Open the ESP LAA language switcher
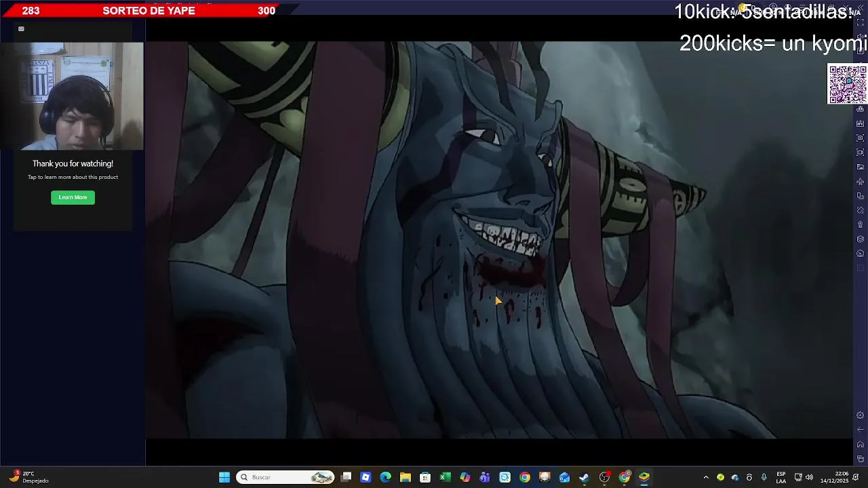The width and height of the screenshot is (868, 488). pyautogui.click(x=781, y=477)
